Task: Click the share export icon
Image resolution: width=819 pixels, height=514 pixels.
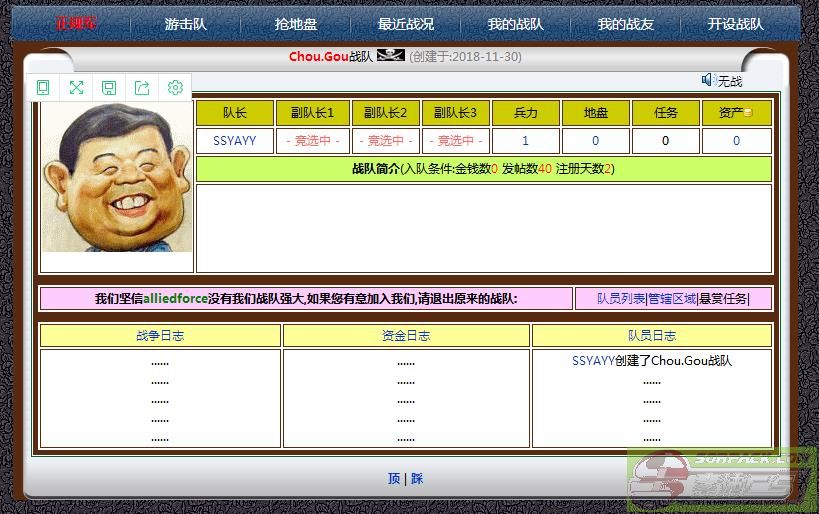Action: (142, 88)
